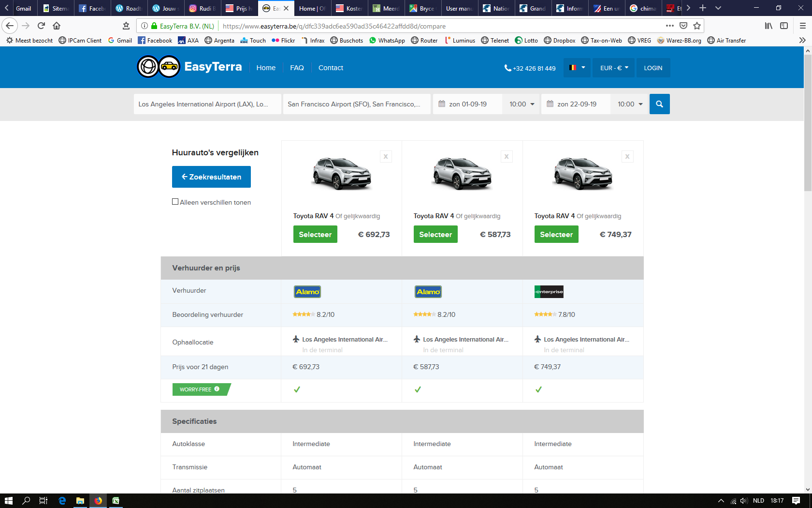Open Task View on the taskbar

pos(43,501)
